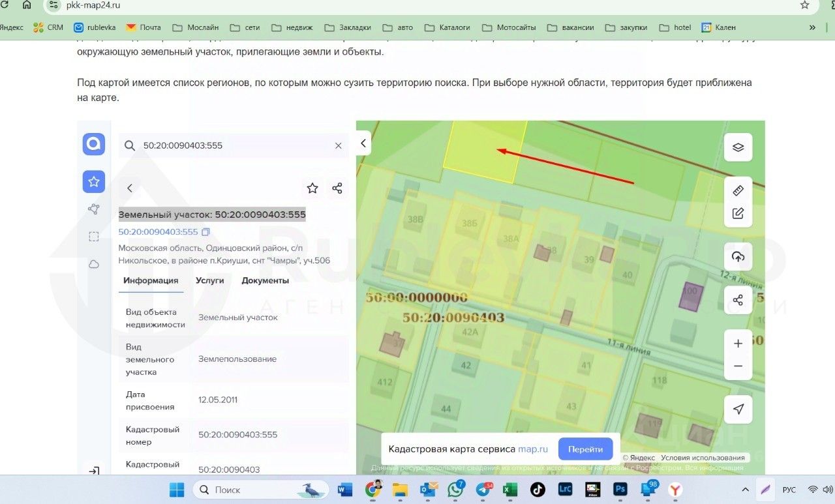Go back with the panel arrow
The height and width of the screenshot is (504, 835).
(x=130, y=188)
